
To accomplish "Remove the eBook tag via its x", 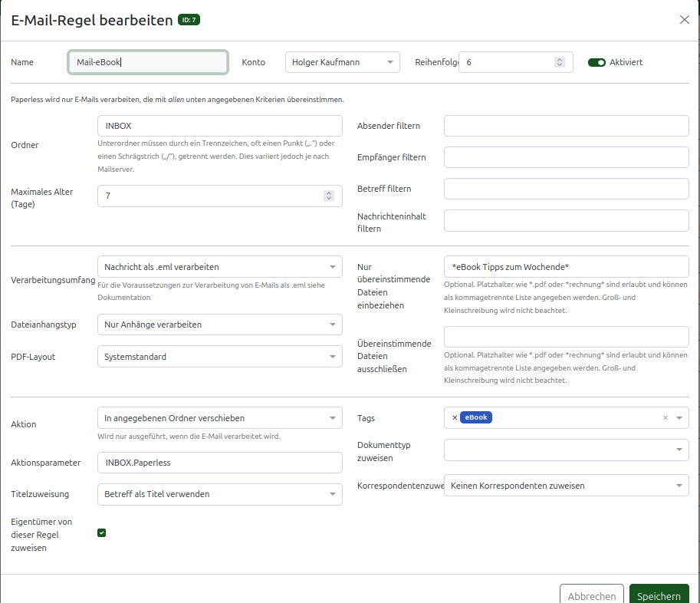I will 455,417.
